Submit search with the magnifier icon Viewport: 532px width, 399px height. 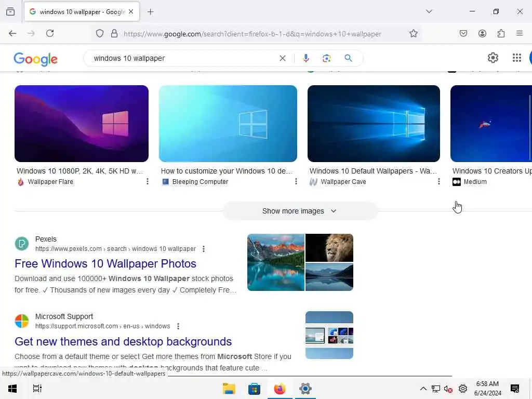(x=348, y=58)
